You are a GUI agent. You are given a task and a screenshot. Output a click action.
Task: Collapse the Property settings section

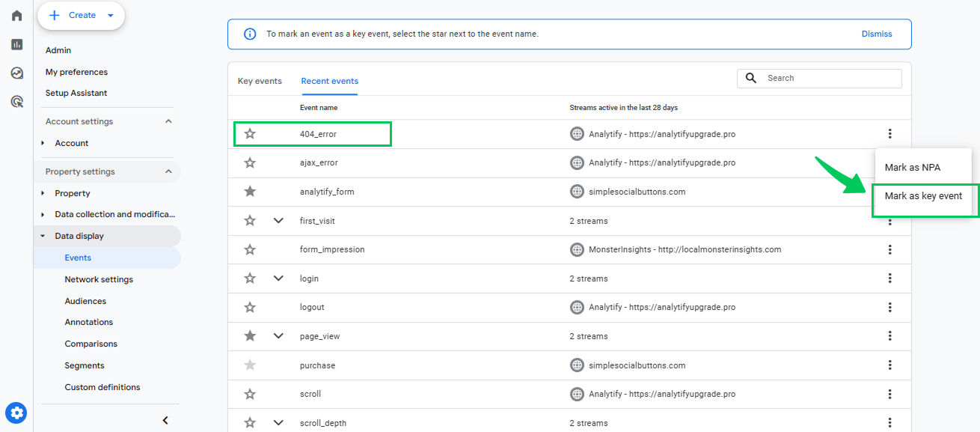[168, 171]
